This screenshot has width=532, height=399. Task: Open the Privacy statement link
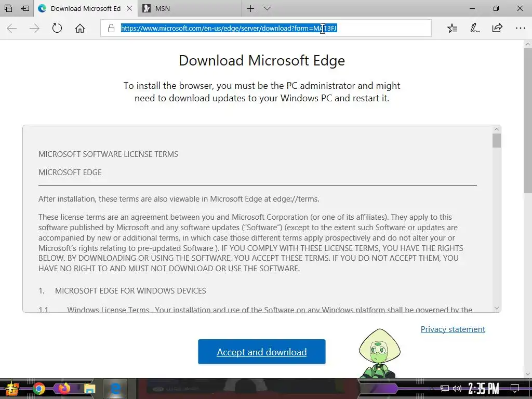click(x=453, y=329)
